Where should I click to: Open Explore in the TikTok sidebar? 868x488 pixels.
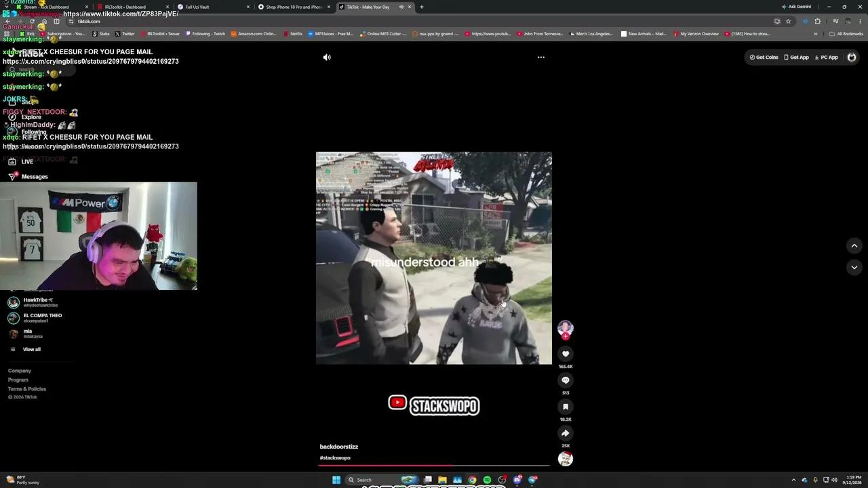[x=24, y=117]
